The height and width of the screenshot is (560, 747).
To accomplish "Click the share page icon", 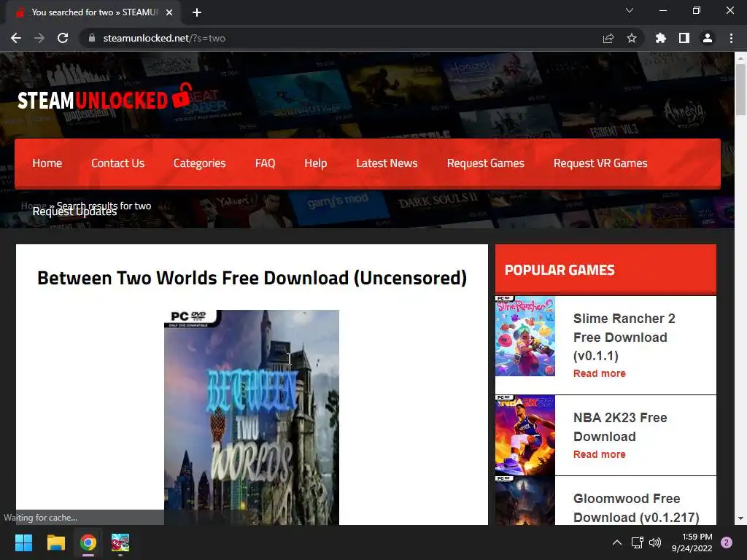I will coord(608,38).
